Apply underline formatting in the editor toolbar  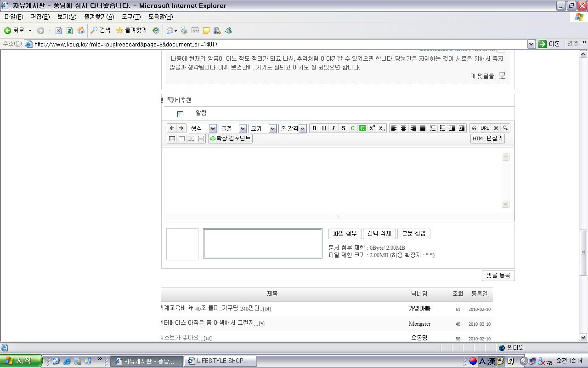324,128
